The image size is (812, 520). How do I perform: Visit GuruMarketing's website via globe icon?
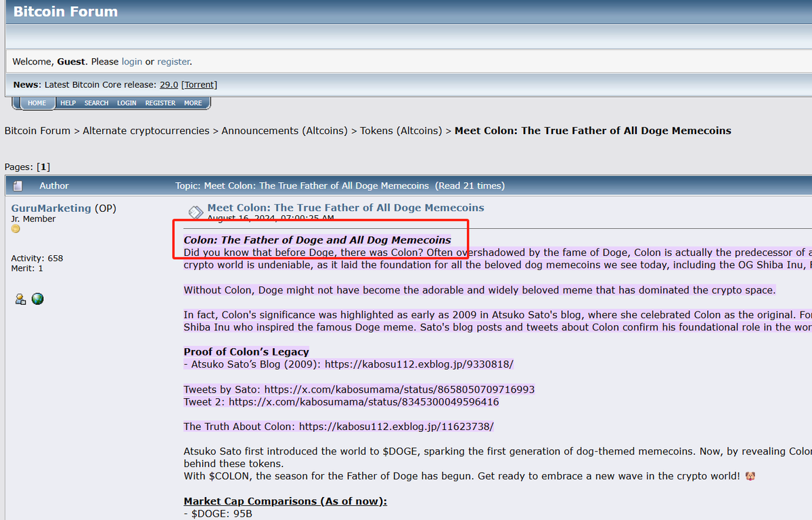tap(38, 299)
